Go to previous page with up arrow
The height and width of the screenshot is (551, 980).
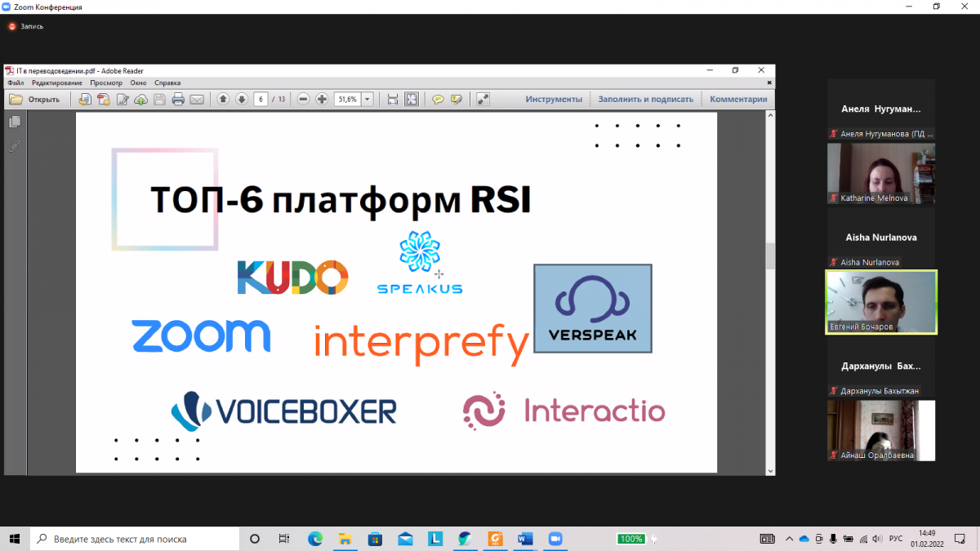[223, 100]
